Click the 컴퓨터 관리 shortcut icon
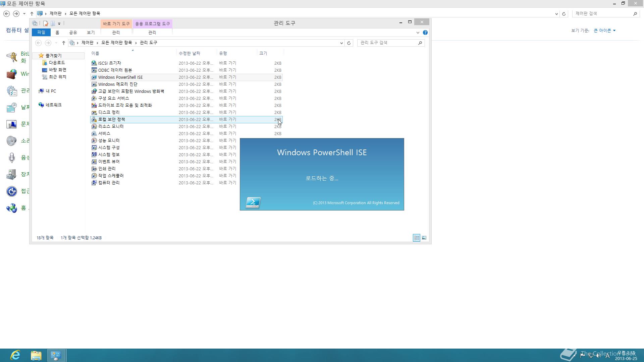This screenshot has height=362, width=644. [x=94, y=183]
